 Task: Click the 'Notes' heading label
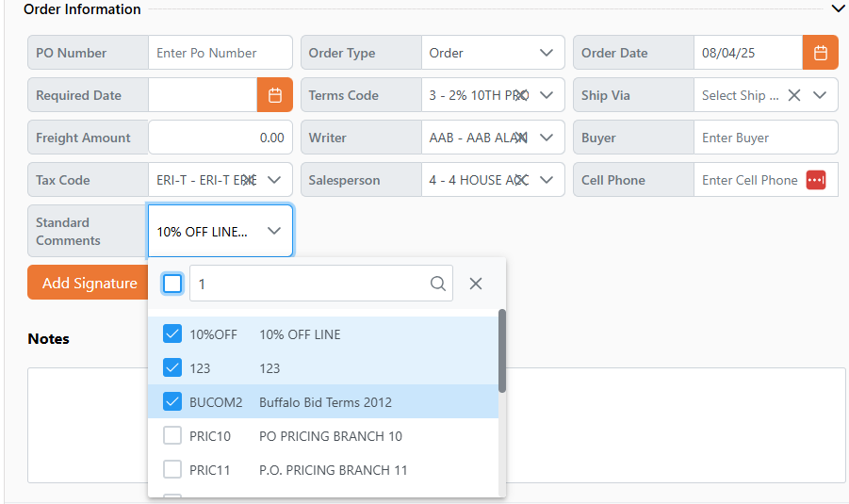tap(49, 339)
